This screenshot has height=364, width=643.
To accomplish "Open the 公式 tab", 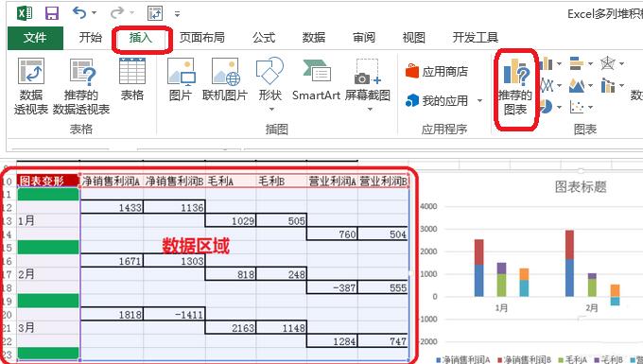I will coord(264,38).
